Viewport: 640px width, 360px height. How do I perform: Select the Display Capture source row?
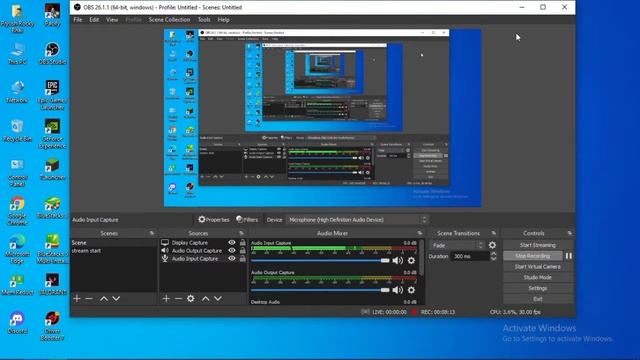click(203, 242)
